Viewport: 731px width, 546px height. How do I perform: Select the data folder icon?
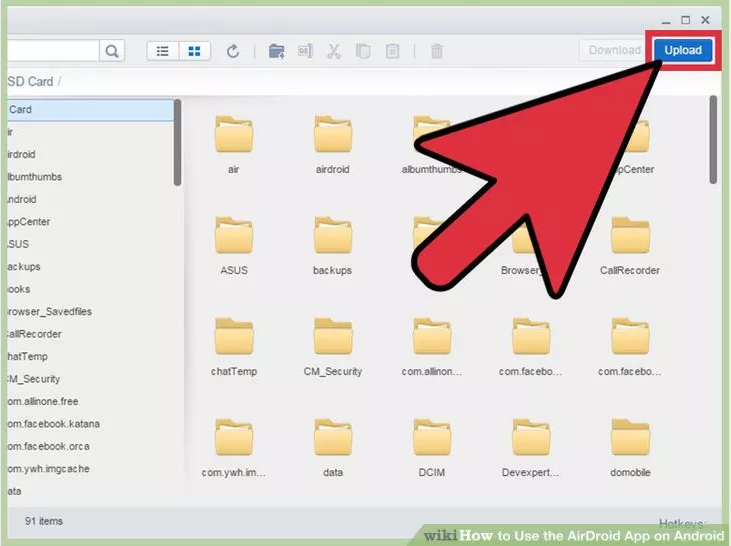tap(332, 437)
